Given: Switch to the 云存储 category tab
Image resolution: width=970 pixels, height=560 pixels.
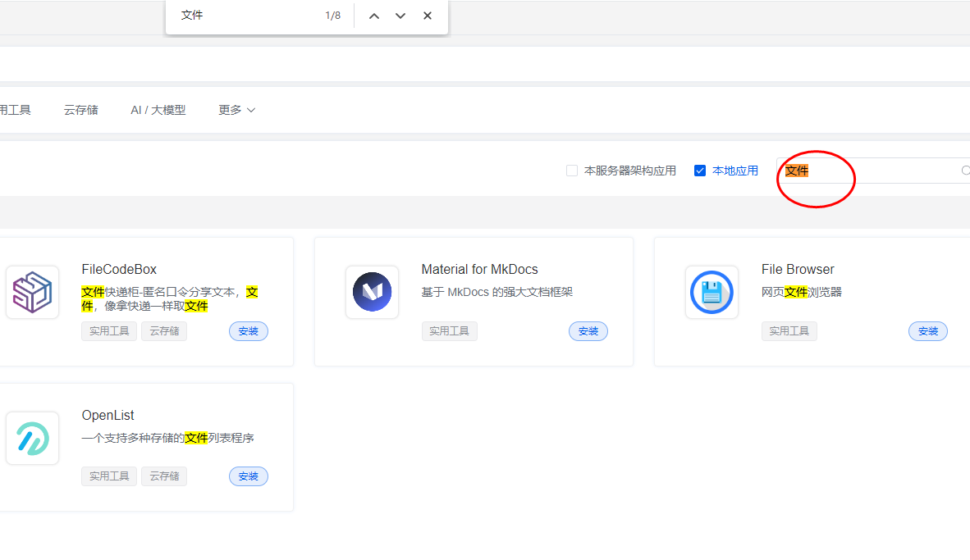Looking at the screenshot, I should [x=81, y=110].
